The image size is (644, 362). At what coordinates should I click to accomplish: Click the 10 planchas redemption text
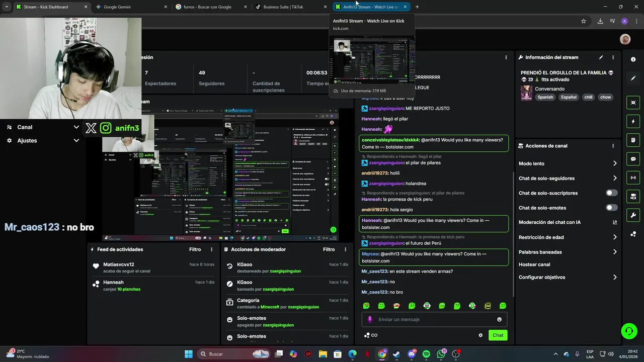(129, 289)
